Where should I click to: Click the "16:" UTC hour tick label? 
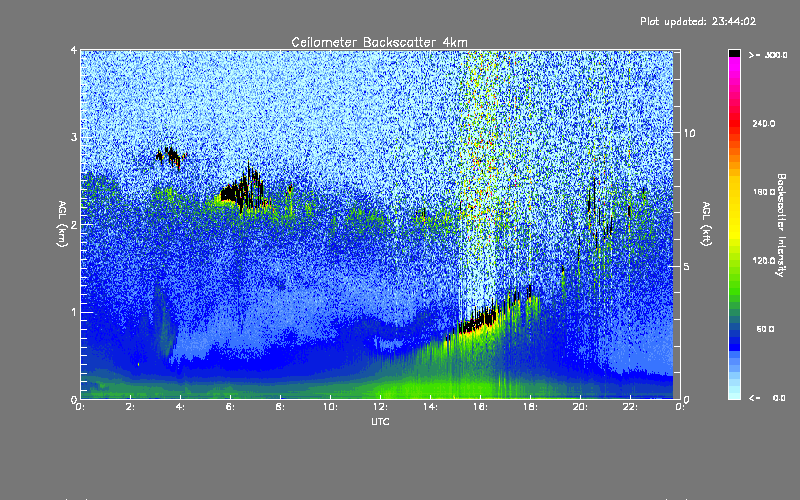click(x=480, y=407)
